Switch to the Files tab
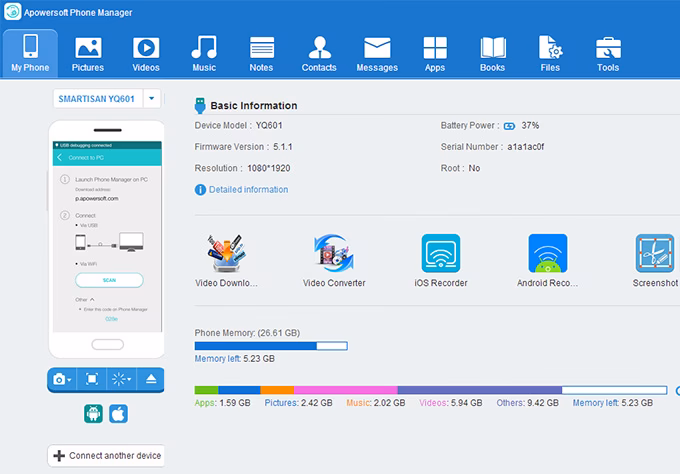Viewport: 680px width, 474px height. 550,53
